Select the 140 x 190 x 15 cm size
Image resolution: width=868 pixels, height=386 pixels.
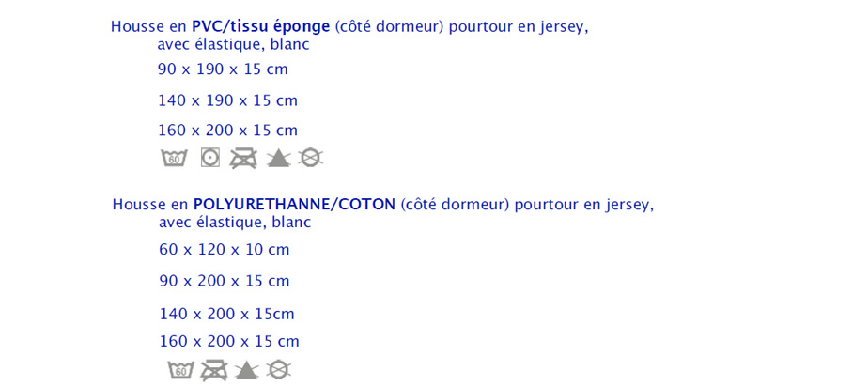coord(228,100)
